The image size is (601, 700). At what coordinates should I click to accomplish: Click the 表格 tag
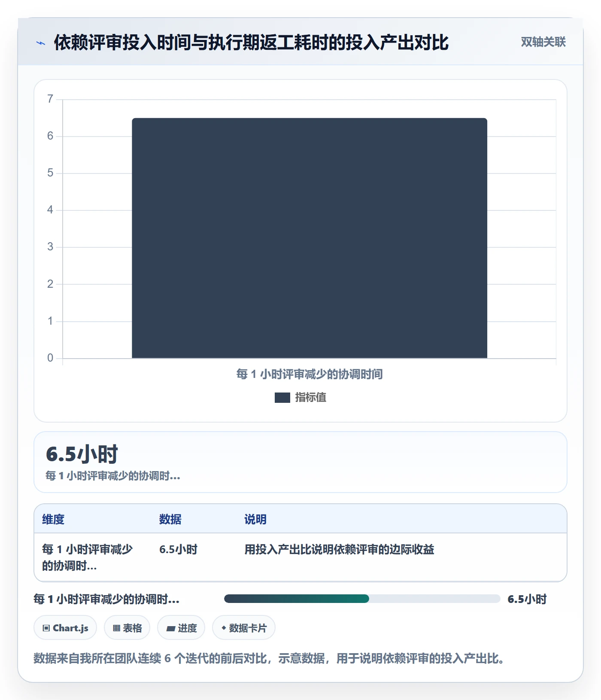point(127,628)
